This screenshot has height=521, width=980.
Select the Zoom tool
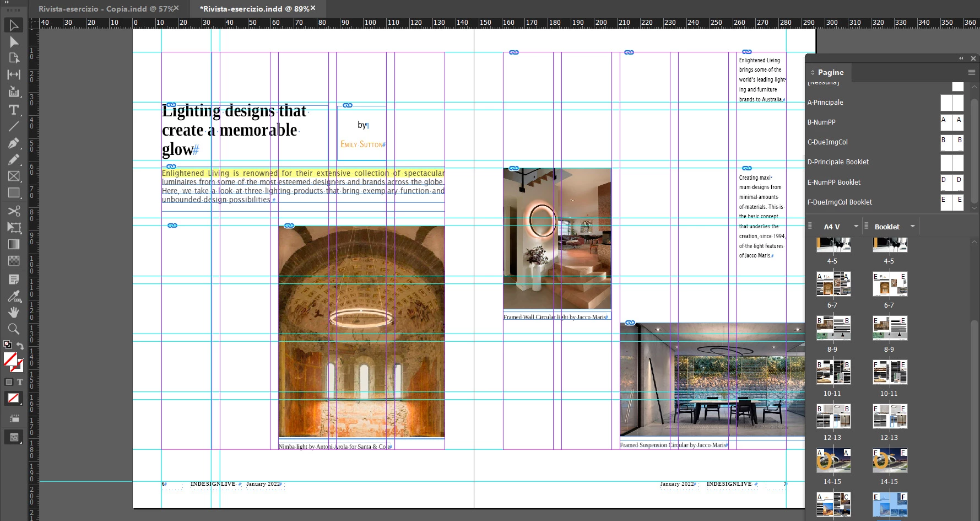coord(14,329)
